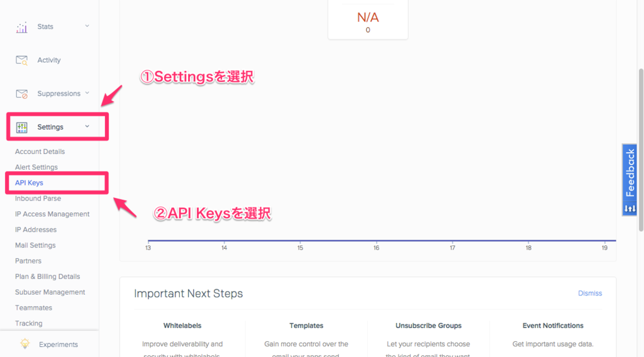
Task: Expand the Stats menu chevron
Action: pyautogui.click(x=87, y=26)
